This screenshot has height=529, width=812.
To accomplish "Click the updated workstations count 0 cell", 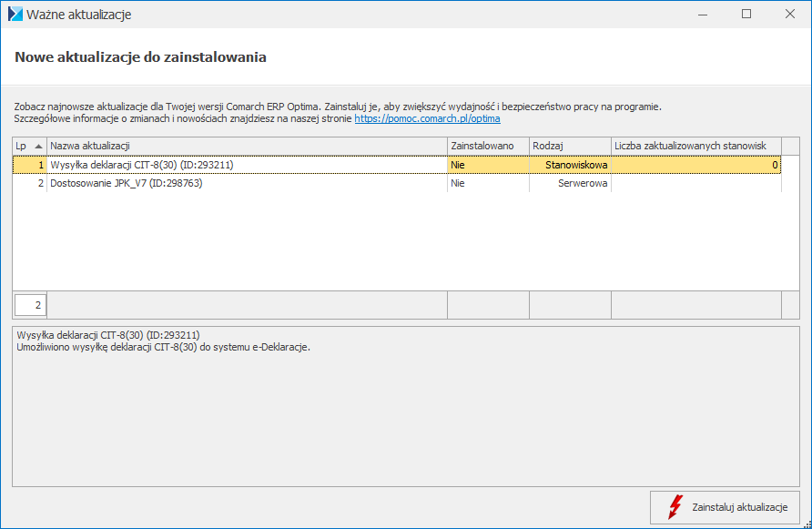I will (x=695, y=165).
